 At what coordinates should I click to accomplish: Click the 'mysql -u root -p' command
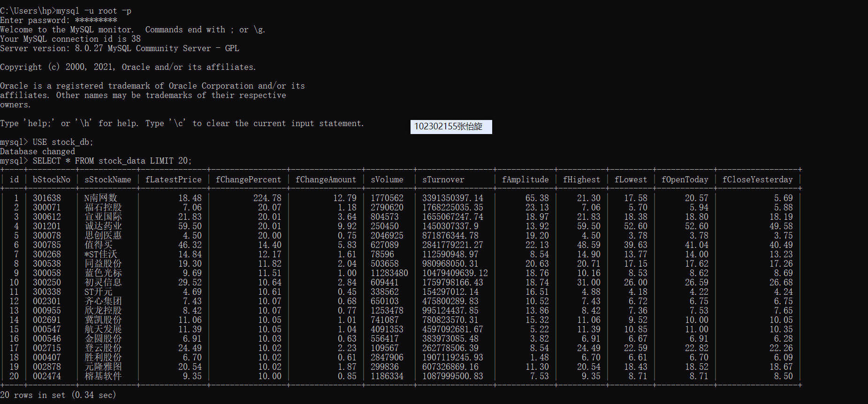pos(94,11)
